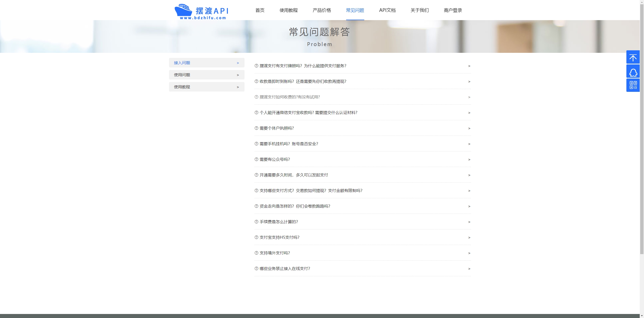The height and width of the screenshot is (318, 644).
Task: Expand arrow for 支持哪些支付方式 question
Action: [x=469, y=191]
